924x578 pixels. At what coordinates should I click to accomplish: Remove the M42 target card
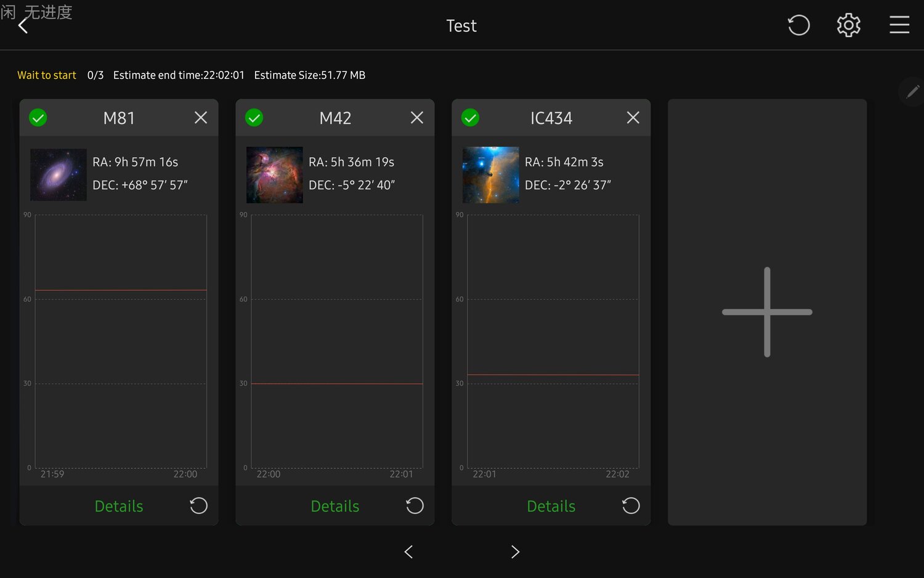click(x=417, y=118)
